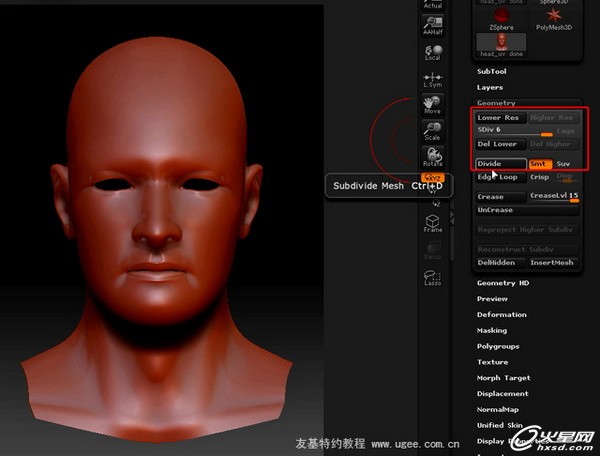Toggle the Suv option beside Smt
This screenshot has width=600, height=456.
(x=563, y=164)
